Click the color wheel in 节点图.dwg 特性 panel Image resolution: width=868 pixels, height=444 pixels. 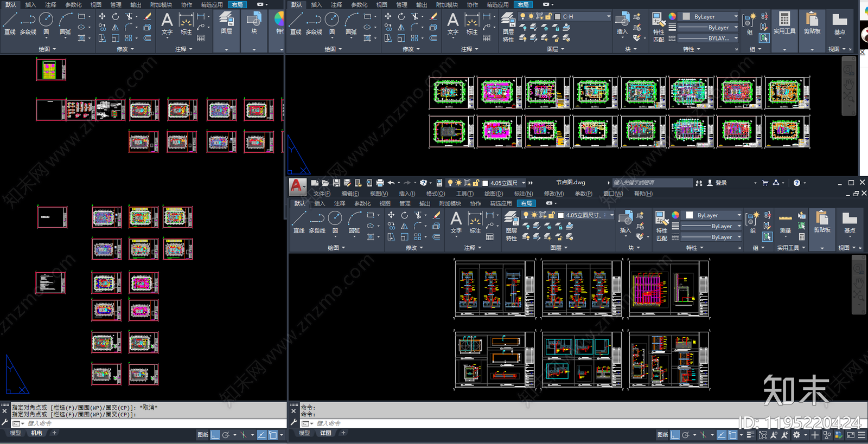675,215
